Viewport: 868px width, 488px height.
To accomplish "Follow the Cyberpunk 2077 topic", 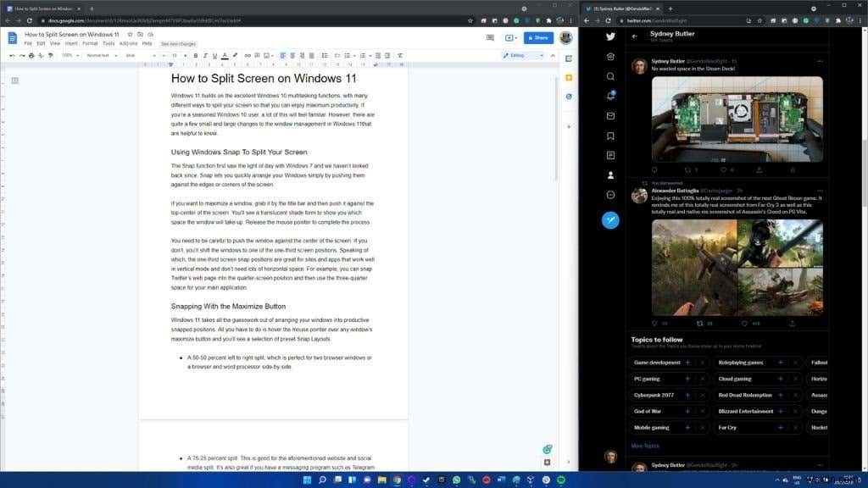I will (x=687, y=395).
